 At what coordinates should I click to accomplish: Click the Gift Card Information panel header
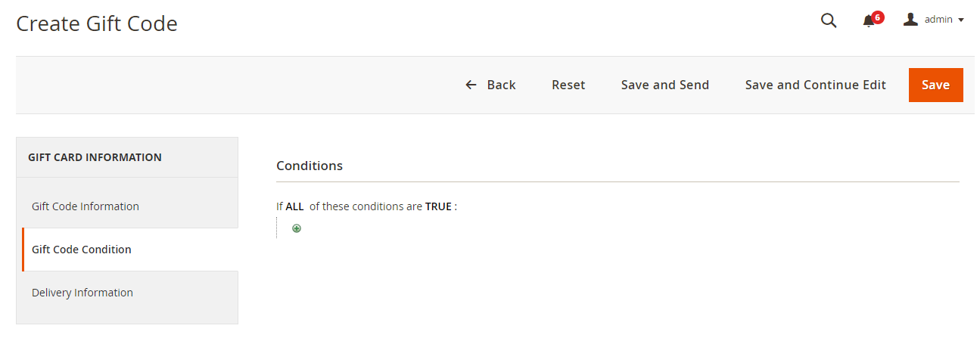click(x=95, y=157)
